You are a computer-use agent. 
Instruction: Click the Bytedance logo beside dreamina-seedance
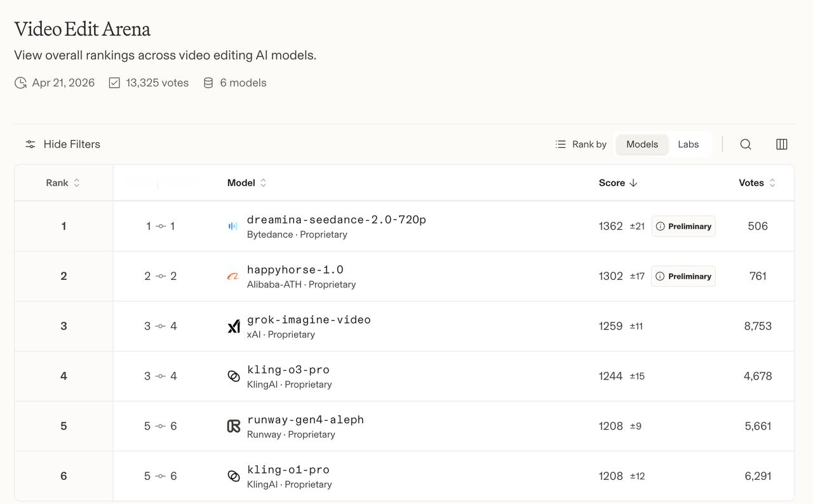tap(233, 227)
